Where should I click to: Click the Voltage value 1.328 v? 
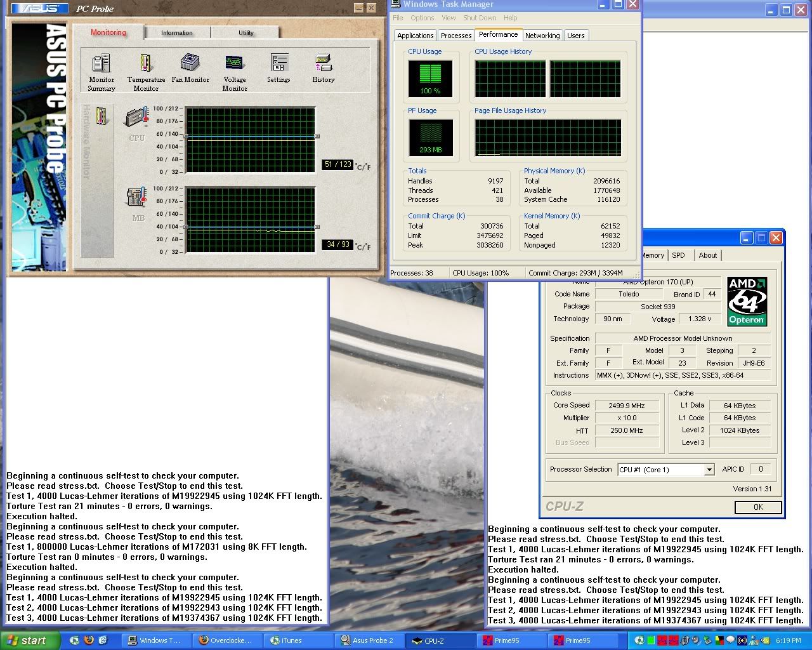700,319
